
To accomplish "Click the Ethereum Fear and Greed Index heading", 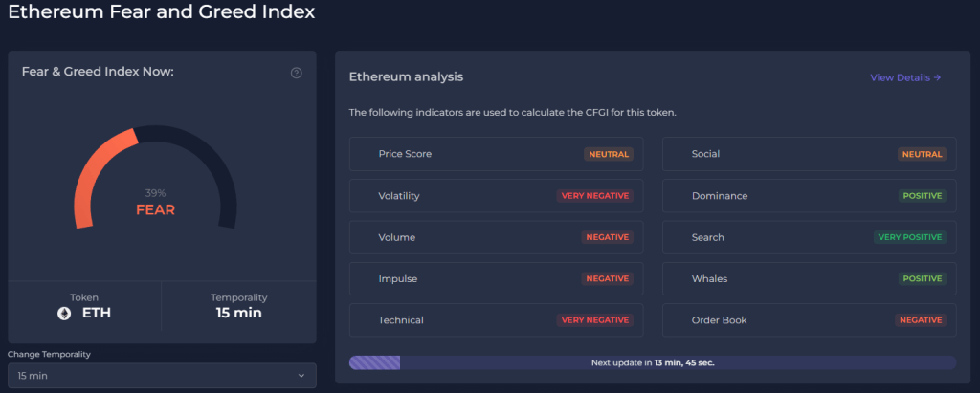I will pos(161,11).
